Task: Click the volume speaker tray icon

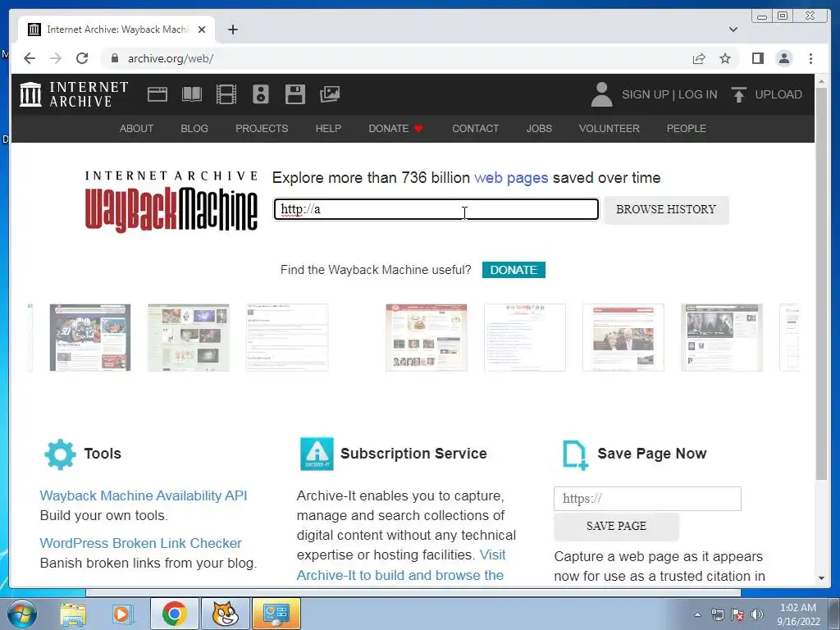Action: [x=757, y=614]
